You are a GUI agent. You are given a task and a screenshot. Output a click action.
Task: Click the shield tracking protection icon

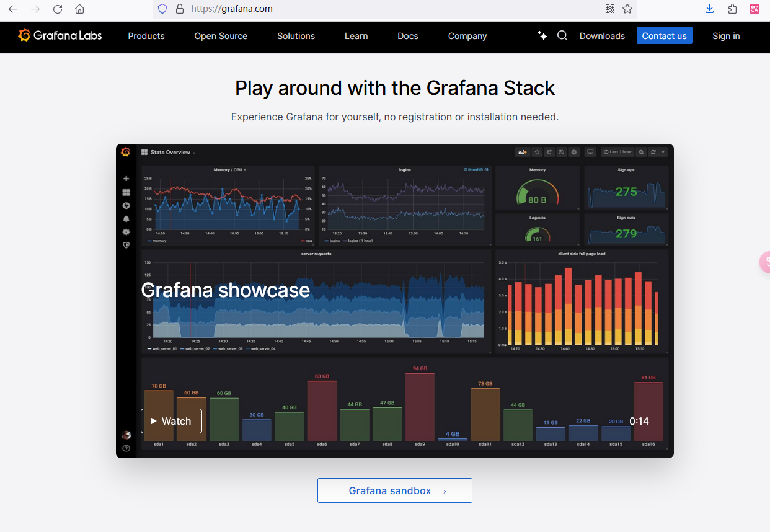tap(162, 9)
